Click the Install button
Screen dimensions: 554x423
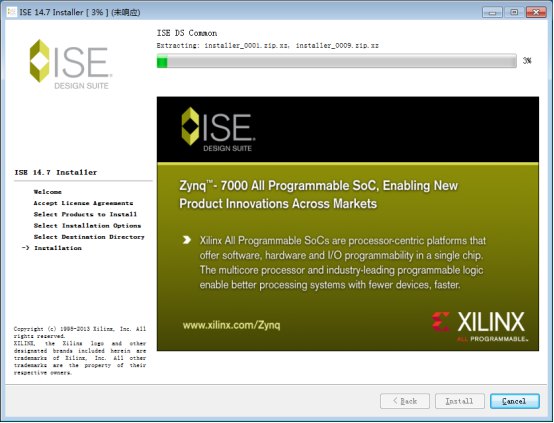pyautogui.click(x=459, y=401)
